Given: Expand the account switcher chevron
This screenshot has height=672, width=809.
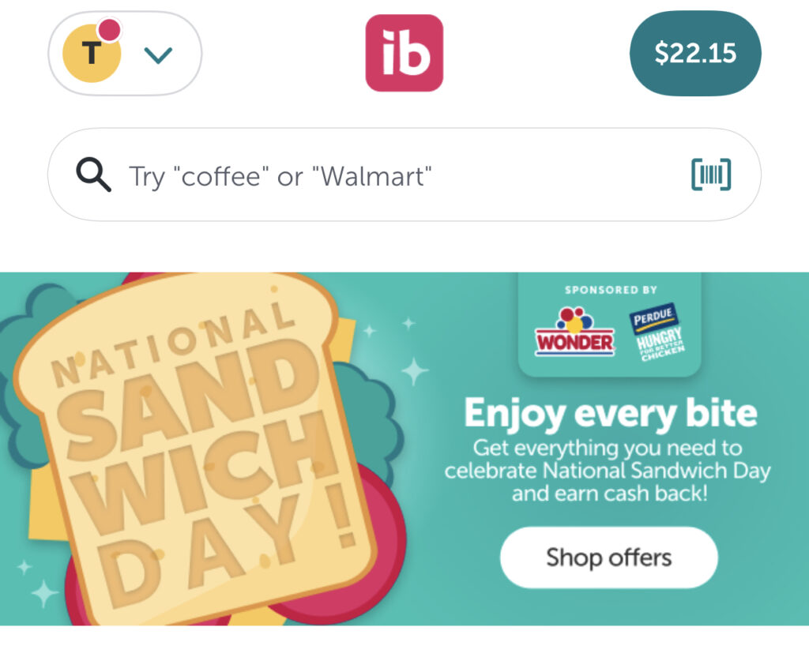Looking at the screenshot, I should pyautogui.click(x=159, y=54).
